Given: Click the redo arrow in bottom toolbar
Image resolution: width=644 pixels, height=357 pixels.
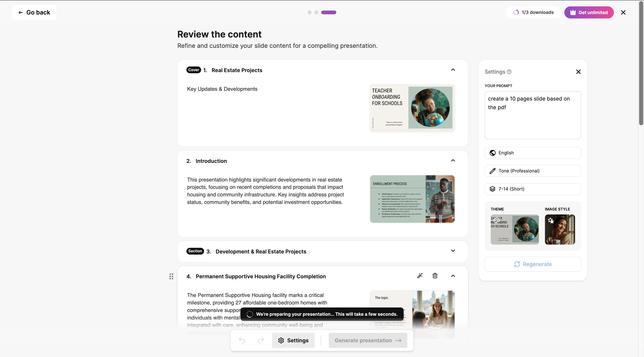Looking at the screenshot, I should click(x=261, y=340).
